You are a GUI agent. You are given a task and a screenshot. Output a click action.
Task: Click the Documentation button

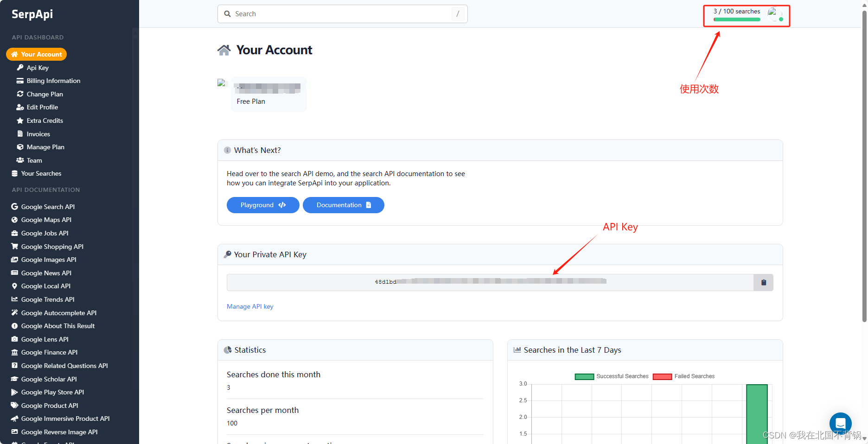pos(344,205)
